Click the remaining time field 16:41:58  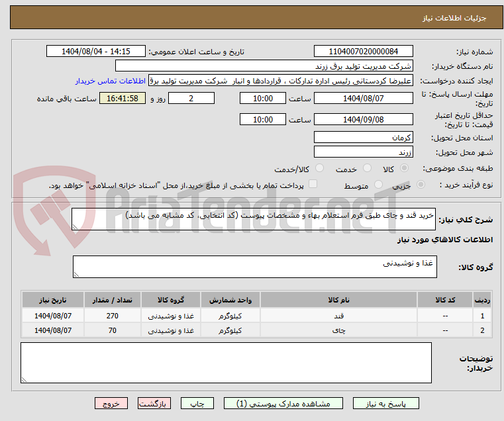(x=123, y=99)
